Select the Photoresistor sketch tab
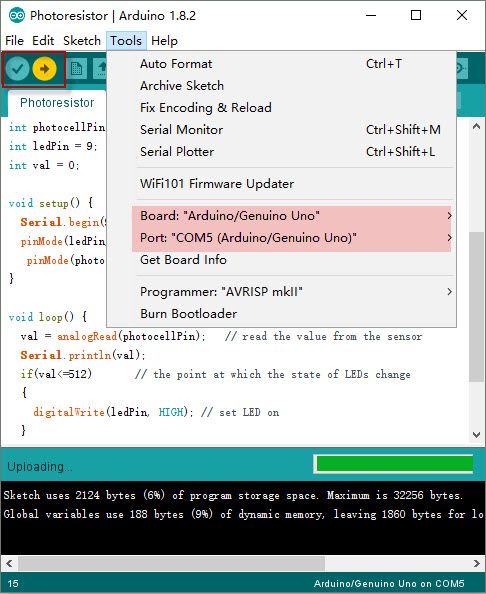 click(x=57, y=103)
